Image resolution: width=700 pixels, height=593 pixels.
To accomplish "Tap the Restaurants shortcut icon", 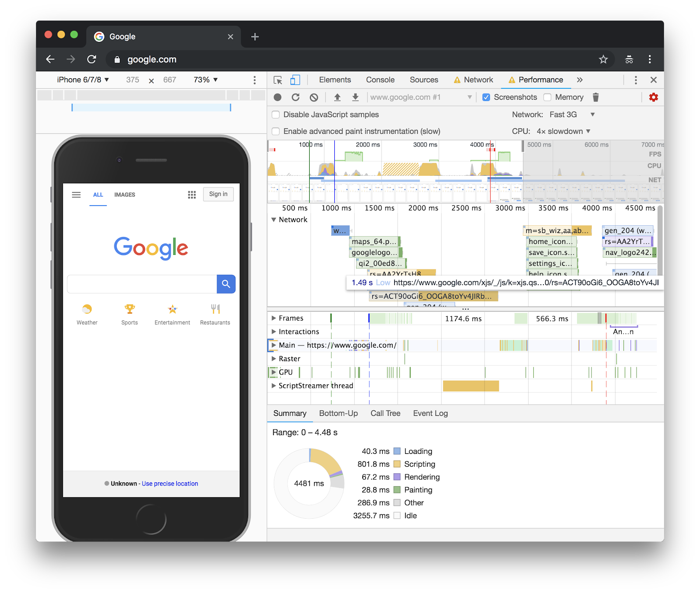I will 215,309.
